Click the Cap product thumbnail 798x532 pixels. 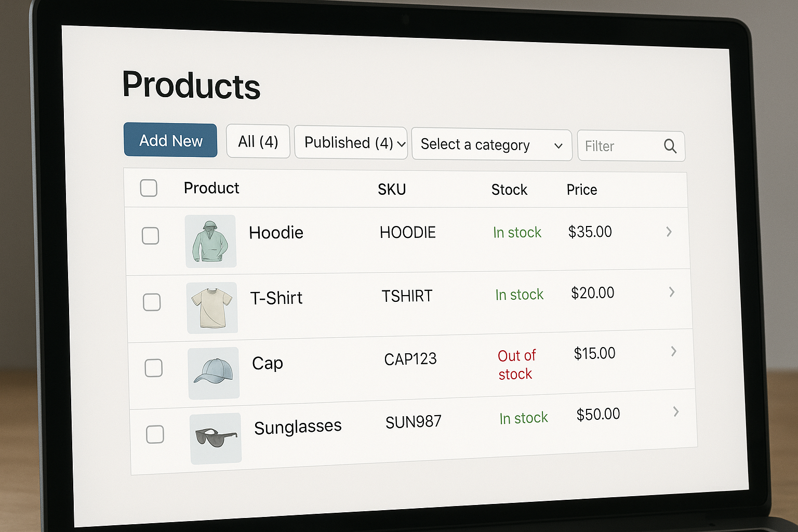click(x=214, y=373)
